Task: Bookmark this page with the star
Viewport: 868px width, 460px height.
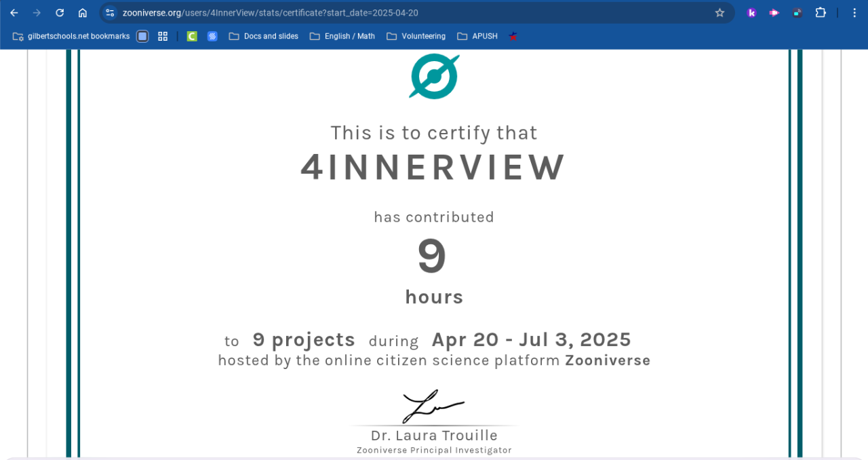Action: tap(720, 13)
